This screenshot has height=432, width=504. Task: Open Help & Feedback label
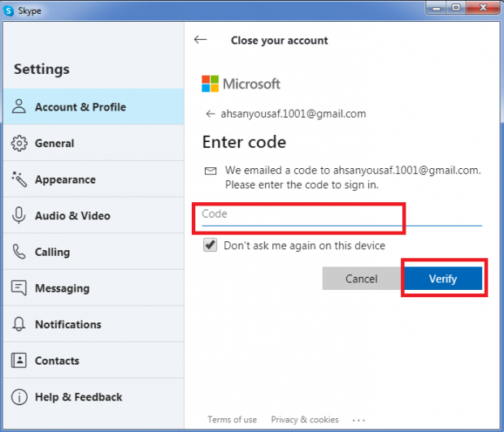78,397
